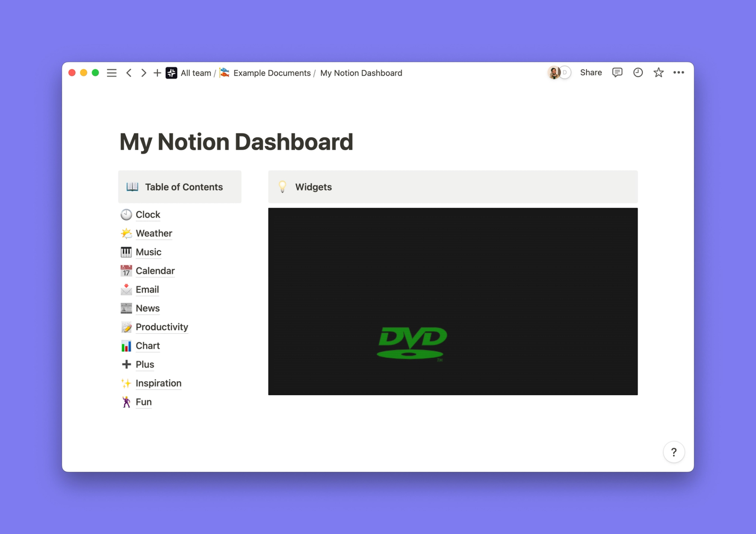Open the All team breadcrumb

point(196,73)
